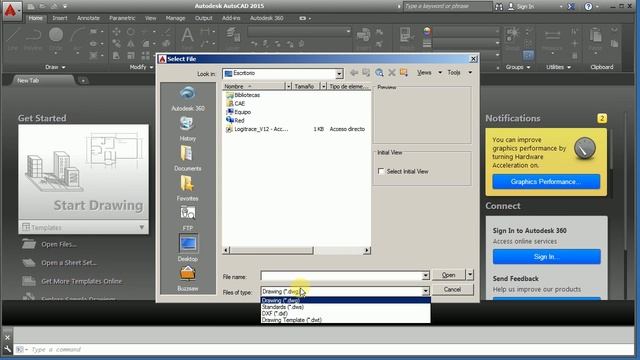Enable the Select Initial View checkbox
This screenshot has width=640, height=360.
381,171
